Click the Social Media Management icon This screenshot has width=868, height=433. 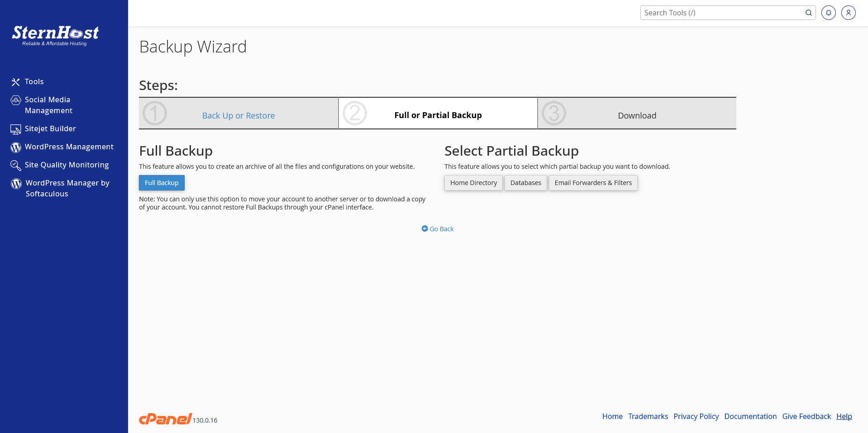tap(16, 100)
